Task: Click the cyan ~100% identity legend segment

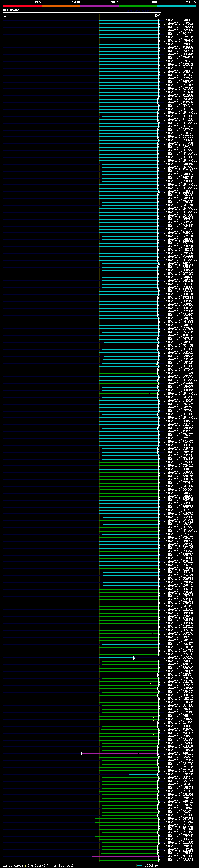Action: pos(177,5)
